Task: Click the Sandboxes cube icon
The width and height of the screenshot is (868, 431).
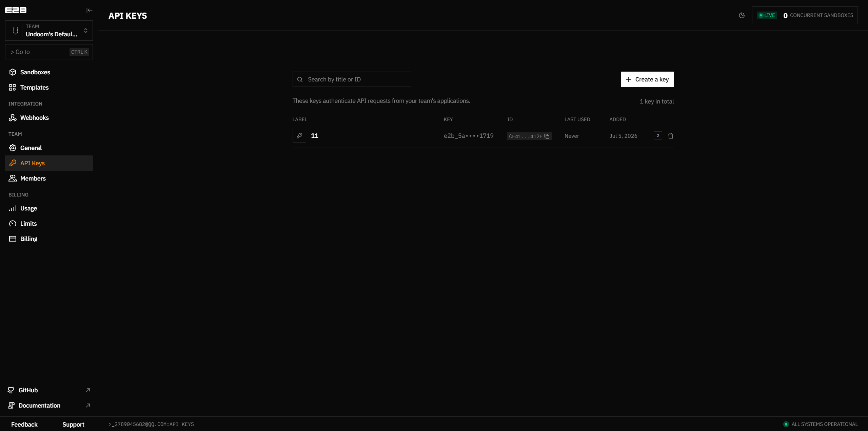Action: [x=13, y=72]
